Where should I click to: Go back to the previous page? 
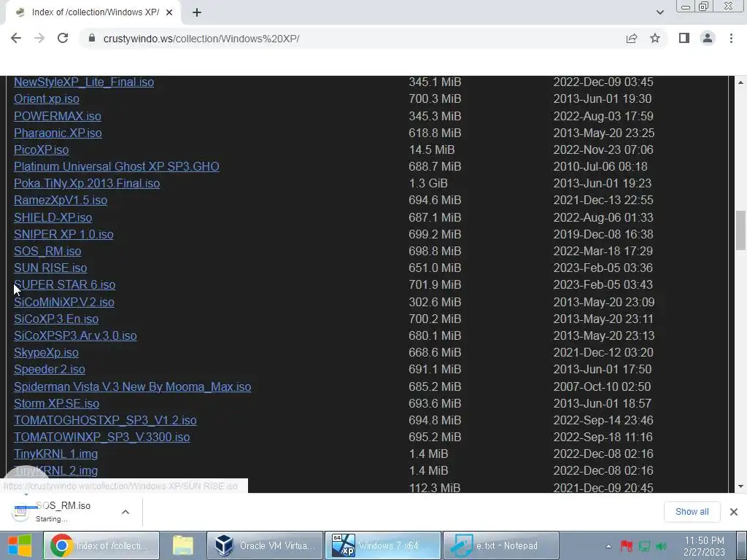click(x=16, y=39)
